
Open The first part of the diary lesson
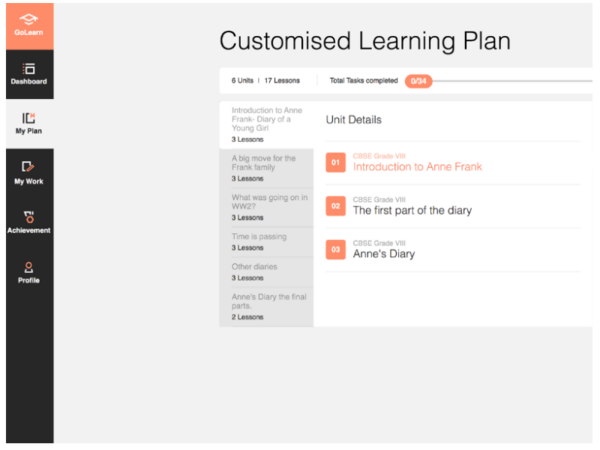(x=412, y=211)
